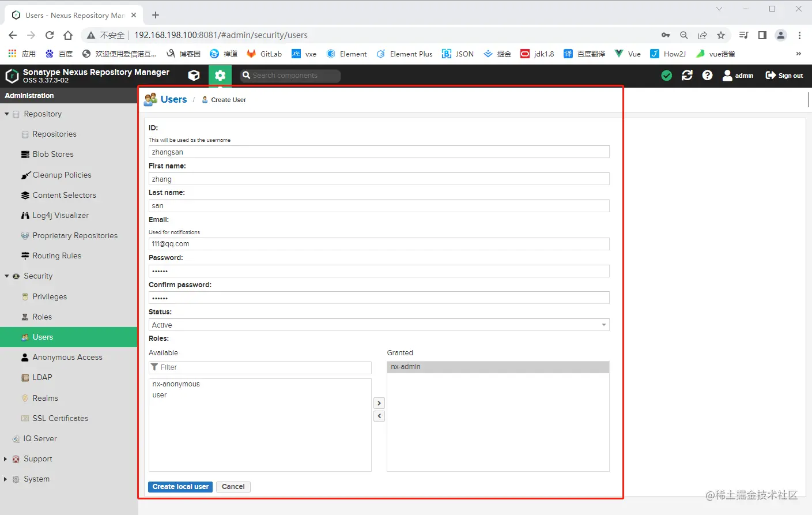Image resolution: width=812 pixels, height=515 pixels.
Task: Open Repositories in the sidebar
Action: click(54, 134)
